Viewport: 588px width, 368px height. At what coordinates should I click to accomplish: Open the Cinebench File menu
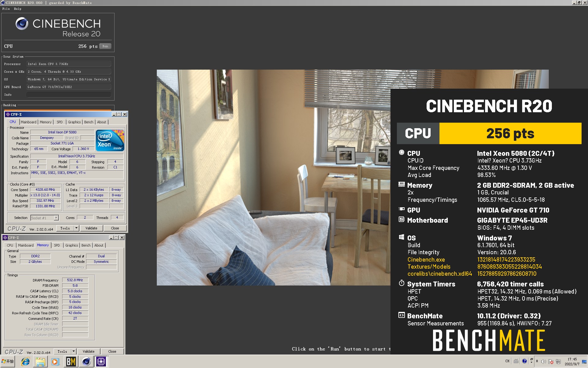click(x=6, y=9)
